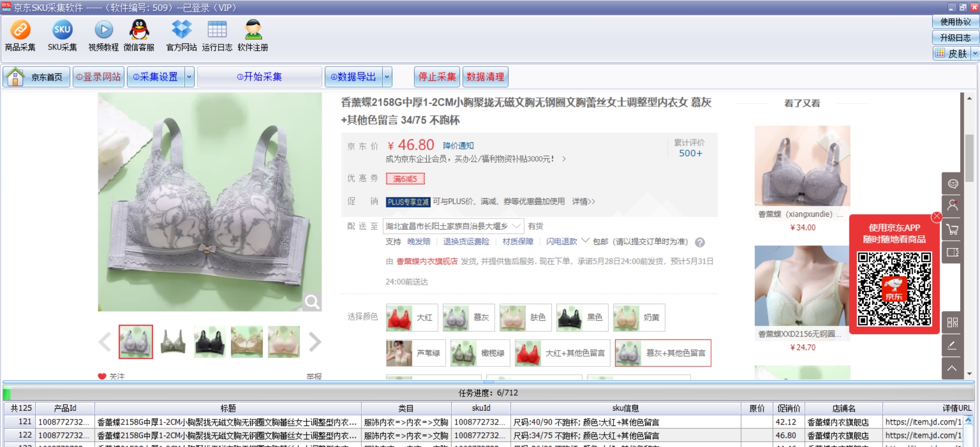Open user account sidebar icon
Screen dimensions: 980x447
952,206
